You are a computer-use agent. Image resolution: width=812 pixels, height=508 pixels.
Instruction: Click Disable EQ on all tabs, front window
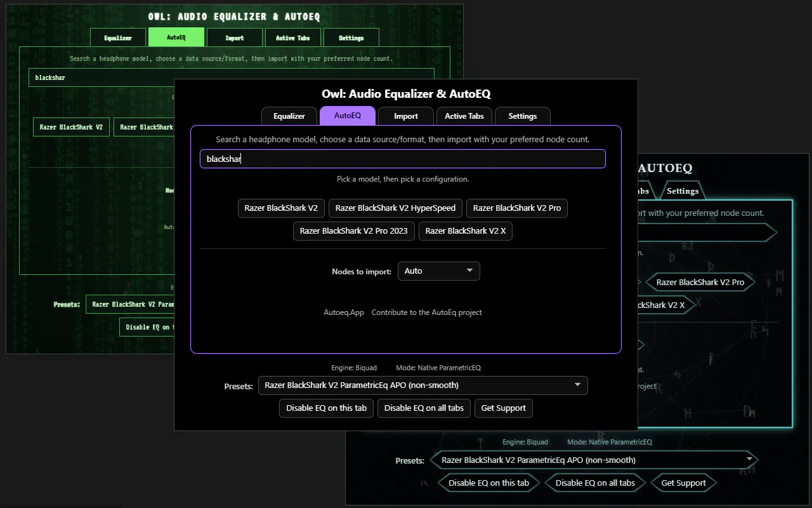[424, 408]
